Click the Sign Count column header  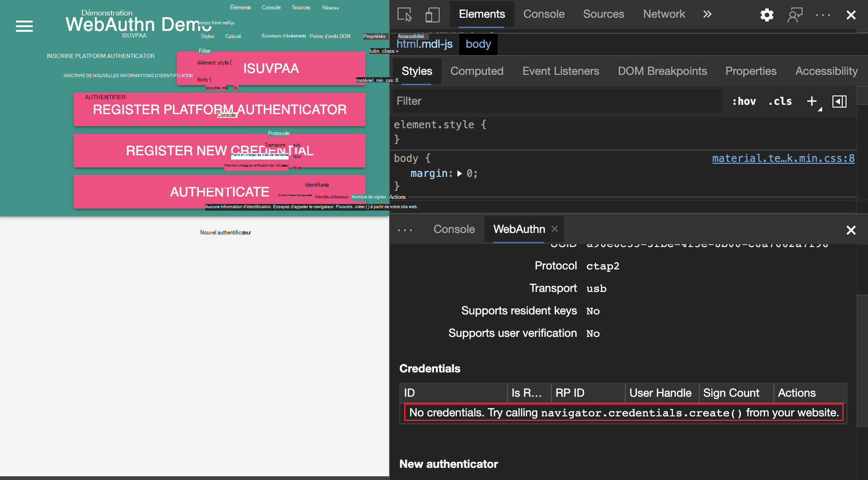736,393
